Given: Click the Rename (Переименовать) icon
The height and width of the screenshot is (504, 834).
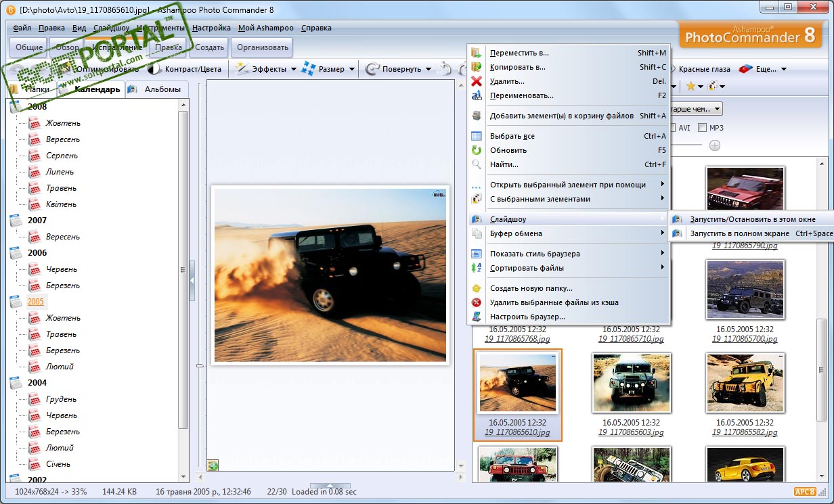Looking at the screenshot, I should pos(477,95).
